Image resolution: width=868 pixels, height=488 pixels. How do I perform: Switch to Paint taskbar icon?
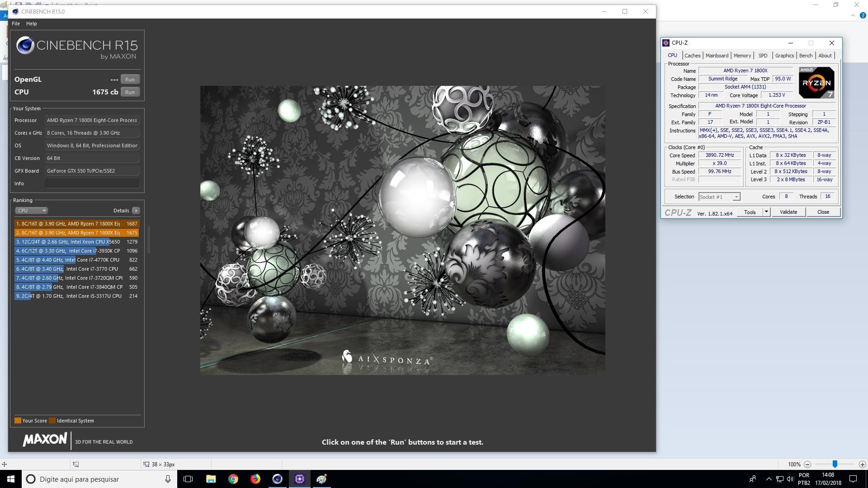point(321,479)
